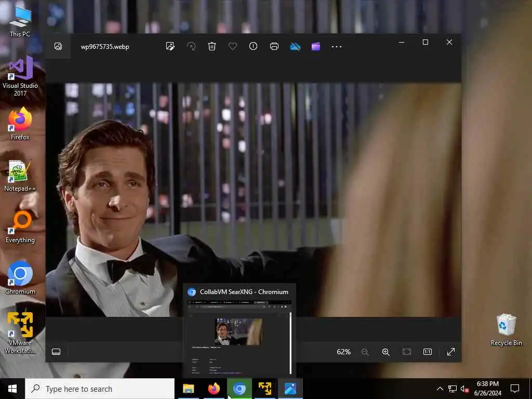The image size is (532, 399).
Task: Maximize the Photos window
Action: 425,42
